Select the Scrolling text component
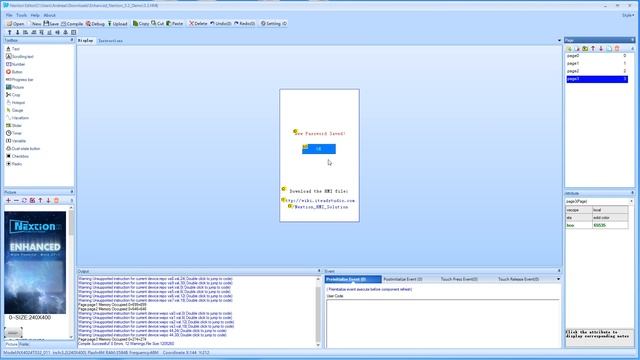 tap(20, 56)
